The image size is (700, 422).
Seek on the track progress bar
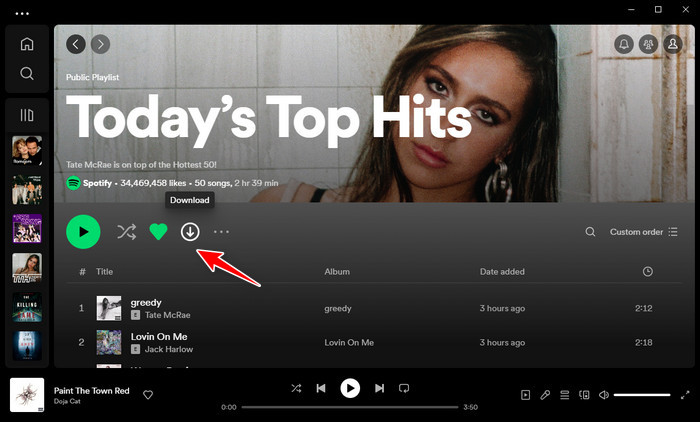point(350,407)
